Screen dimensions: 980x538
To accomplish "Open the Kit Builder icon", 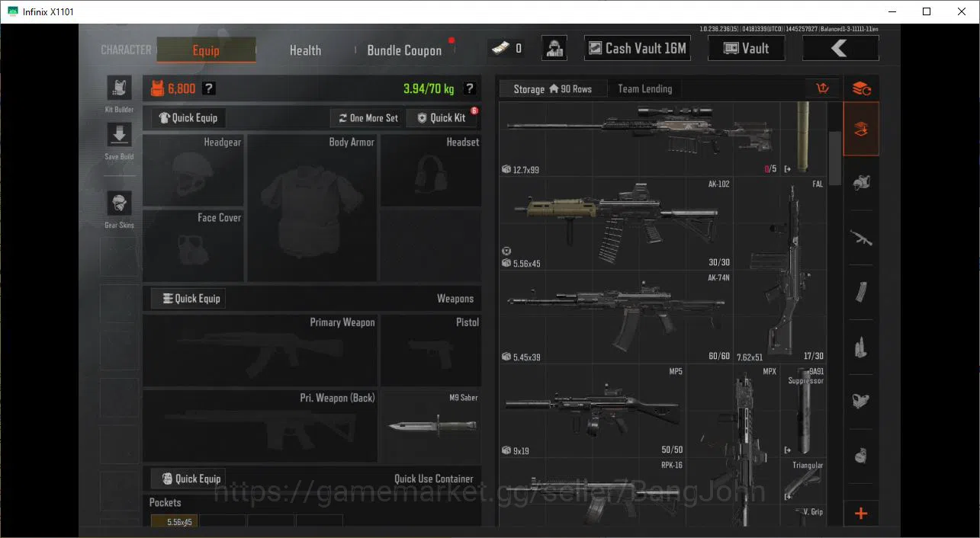I will click(119, 88).
